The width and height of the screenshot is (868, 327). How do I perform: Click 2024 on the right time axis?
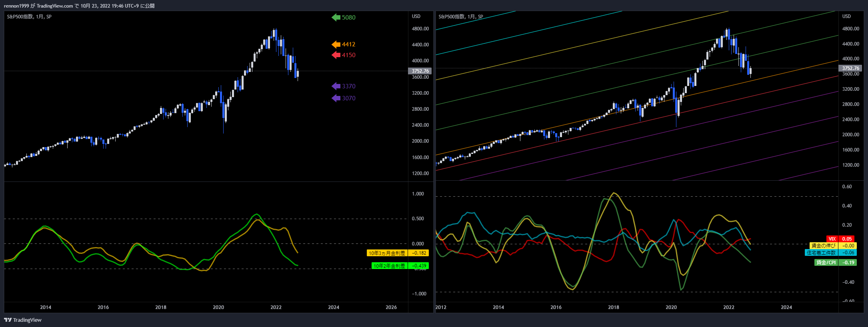pos(786,307)
